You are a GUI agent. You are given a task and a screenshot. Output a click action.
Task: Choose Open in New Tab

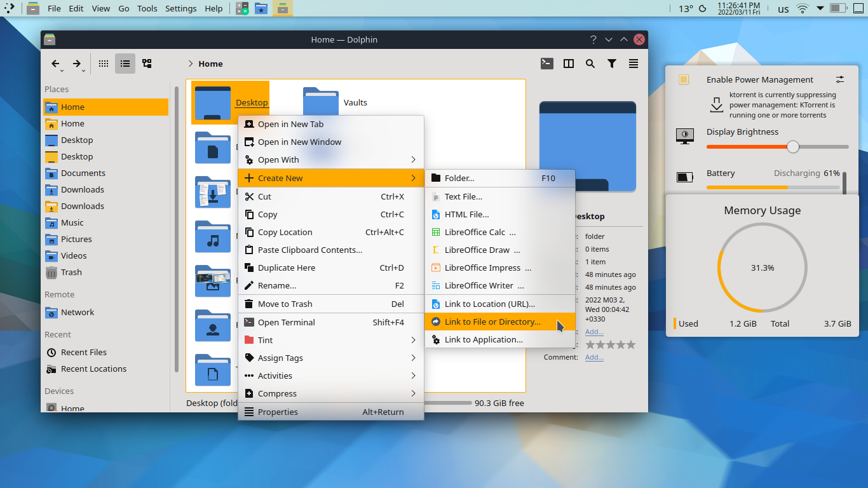tap(330, 124)
